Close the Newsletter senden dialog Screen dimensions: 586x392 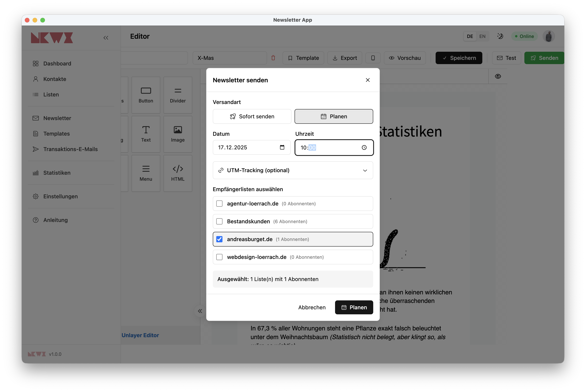(x=367, y=80)
